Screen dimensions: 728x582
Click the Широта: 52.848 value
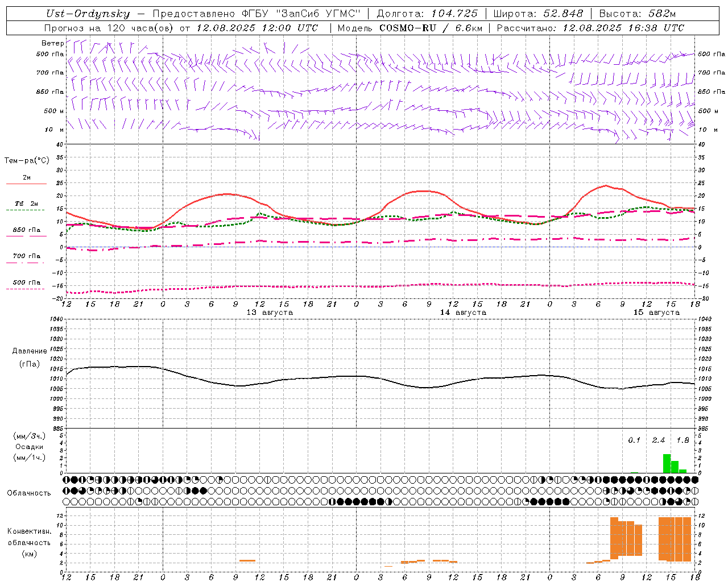pyautogui.click(x=539, y=14)
